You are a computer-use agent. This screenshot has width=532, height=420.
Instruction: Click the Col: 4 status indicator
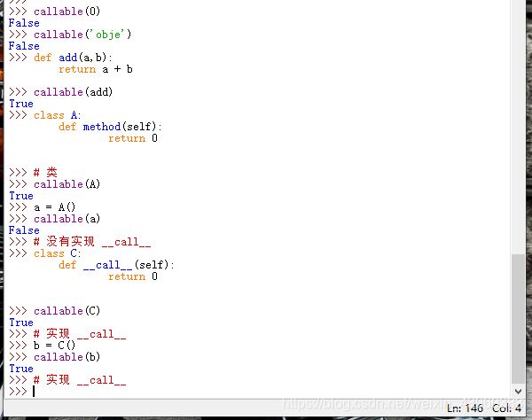click(x=506, y=408)
